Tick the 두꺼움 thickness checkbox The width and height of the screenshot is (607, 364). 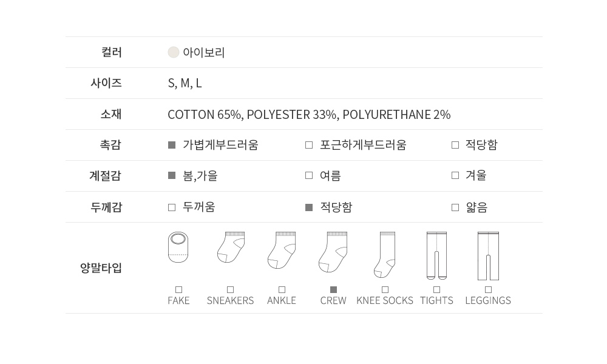click(172, 207)
